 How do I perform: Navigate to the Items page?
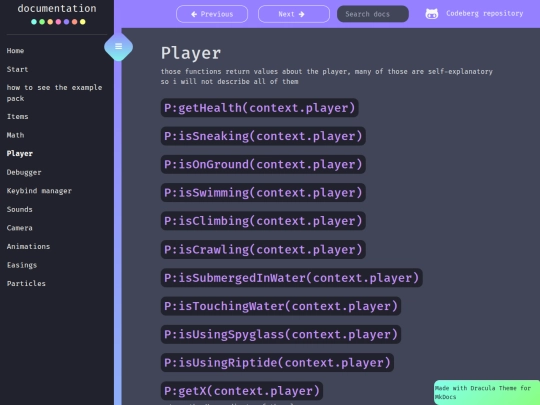pyautogui.click(x=18, y=117)
